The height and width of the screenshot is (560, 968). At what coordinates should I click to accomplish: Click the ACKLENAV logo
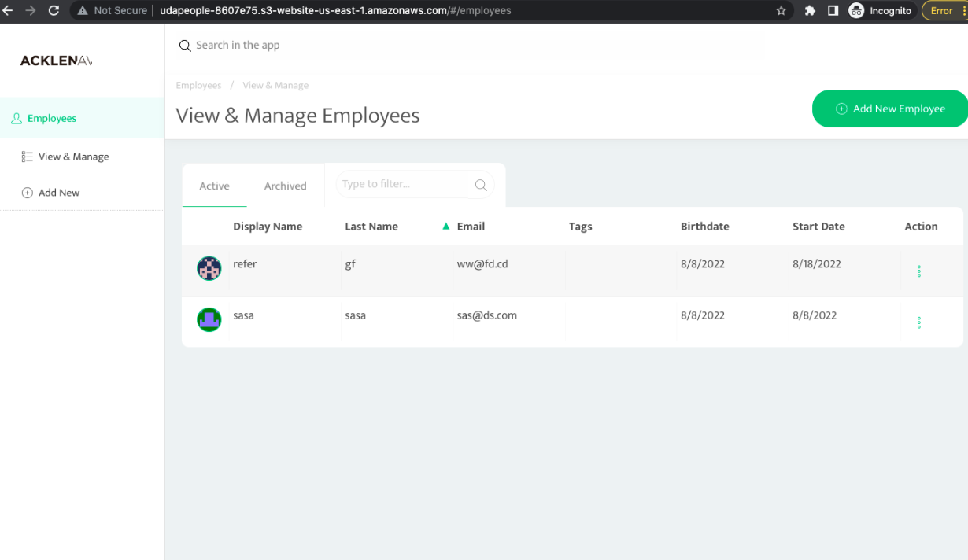pyautogui.click(x=56, y=61)
